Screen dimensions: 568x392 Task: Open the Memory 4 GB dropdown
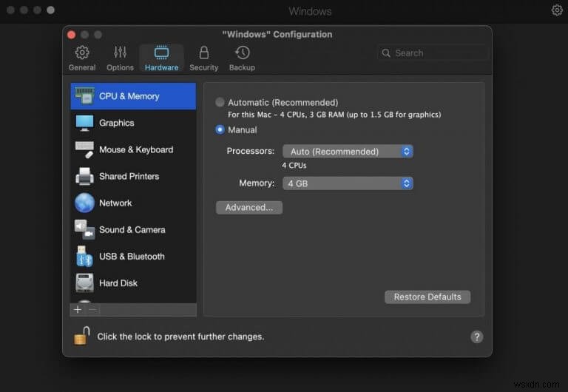point(348,183)
